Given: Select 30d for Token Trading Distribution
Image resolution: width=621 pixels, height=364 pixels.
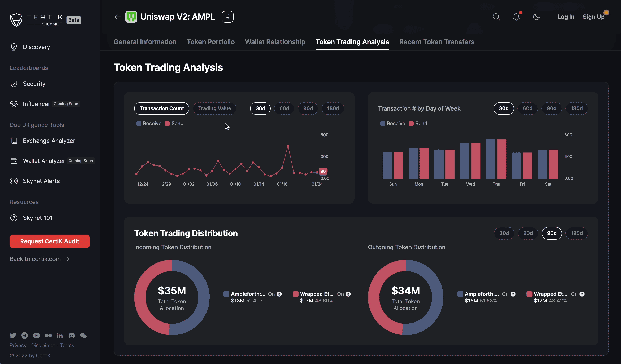Looking at the screenshot, I should [504, 233].
